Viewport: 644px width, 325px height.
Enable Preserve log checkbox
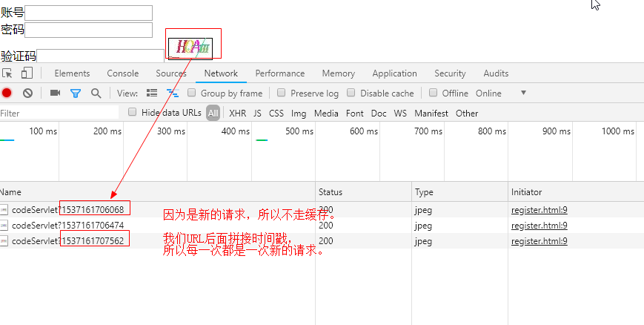281,93
